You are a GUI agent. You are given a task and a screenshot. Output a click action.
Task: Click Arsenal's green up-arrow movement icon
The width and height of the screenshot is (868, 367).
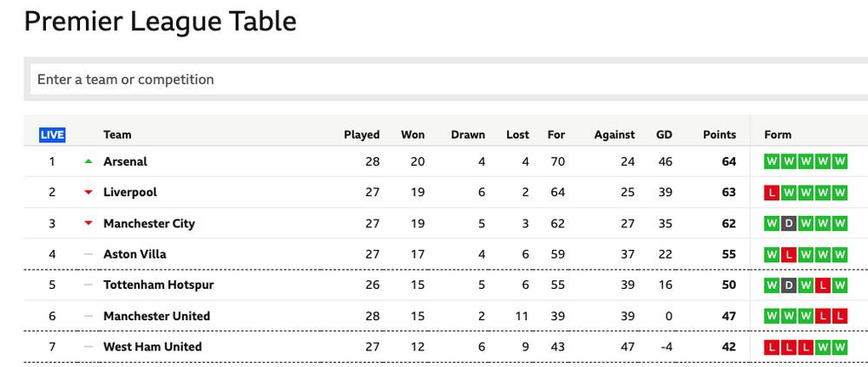point(88,161)
